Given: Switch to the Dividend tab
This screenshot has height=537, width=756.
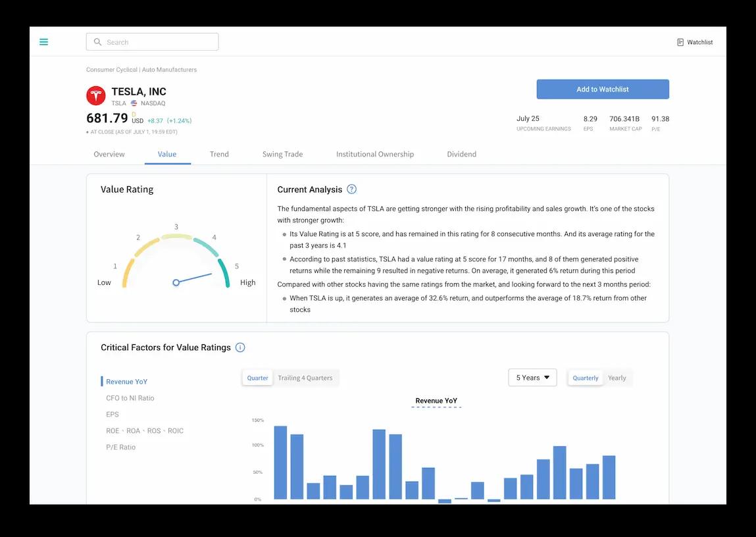Looking at the screenshot, I should point(461,154).
